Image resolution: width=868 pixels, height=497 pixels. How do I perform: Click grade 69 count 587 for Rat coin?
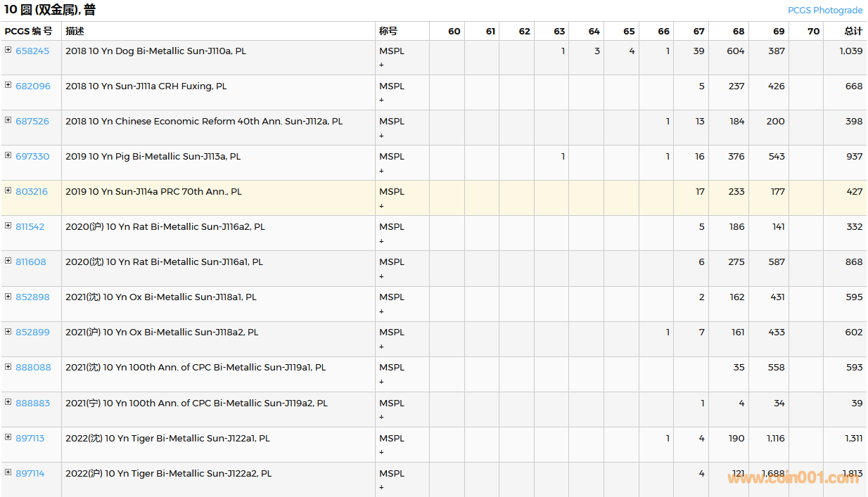[776, 262]
